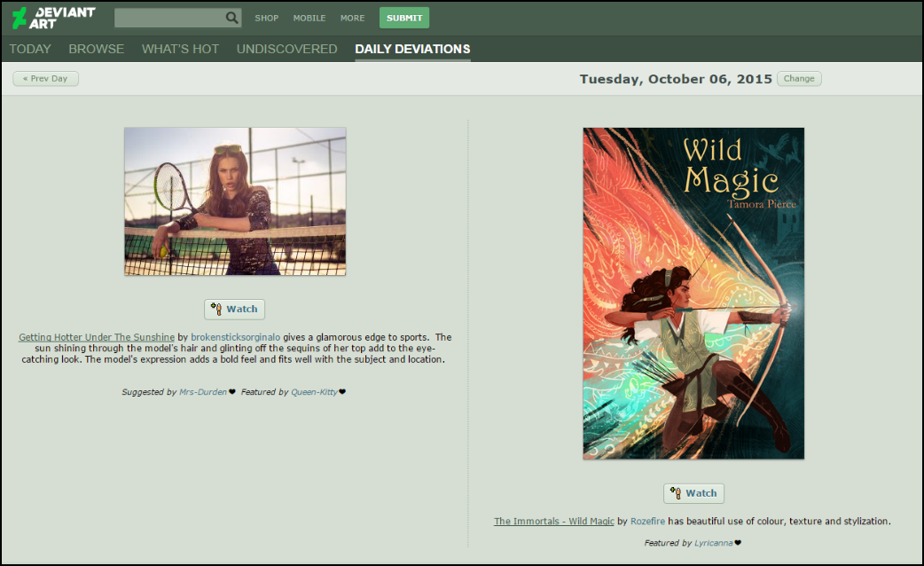
Task: Open the Shop menu link
Action: click(266, 18)
